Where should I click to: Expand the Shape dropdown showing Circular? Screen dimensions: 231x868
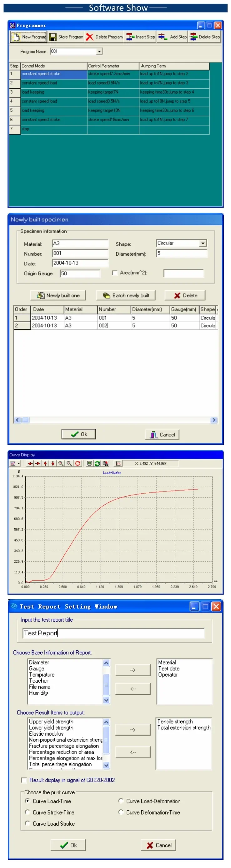tap(203, 243)
